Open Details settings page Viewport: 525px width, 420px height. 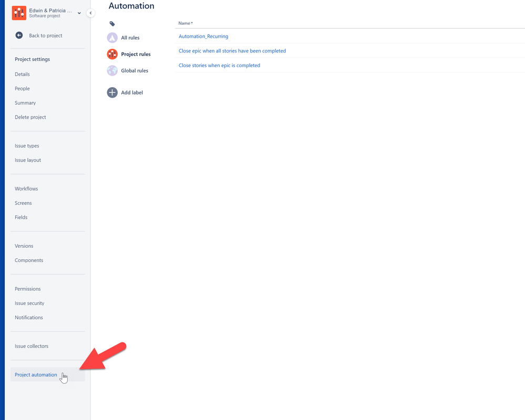coord(22,74)
